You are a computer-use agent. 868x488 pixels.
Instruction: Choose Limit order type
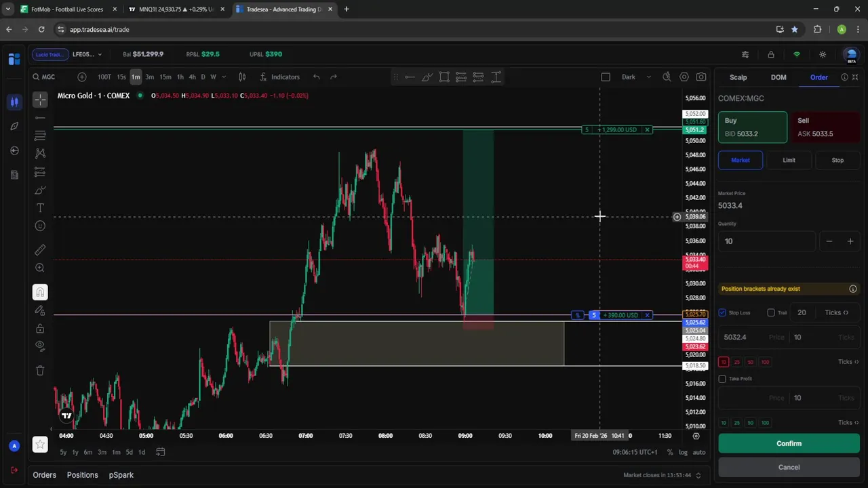click(x=789, y=160)
